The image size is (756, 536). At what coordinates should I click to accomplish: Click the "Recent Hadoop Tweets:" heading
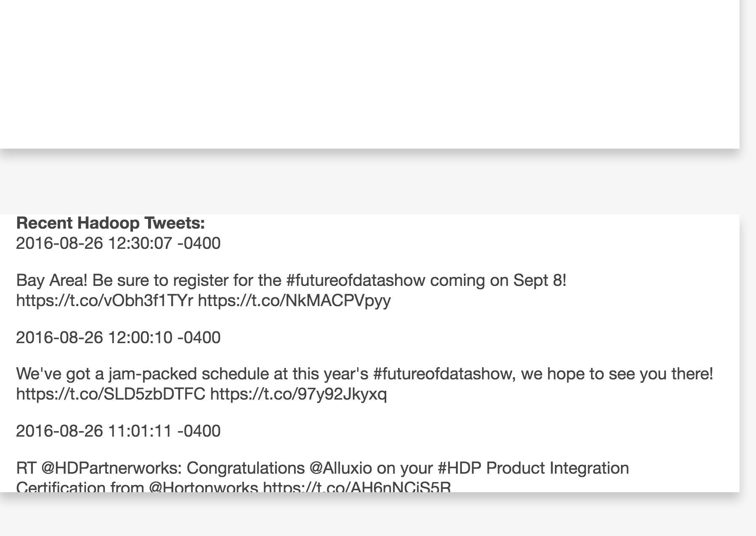[x=110, y=223]
